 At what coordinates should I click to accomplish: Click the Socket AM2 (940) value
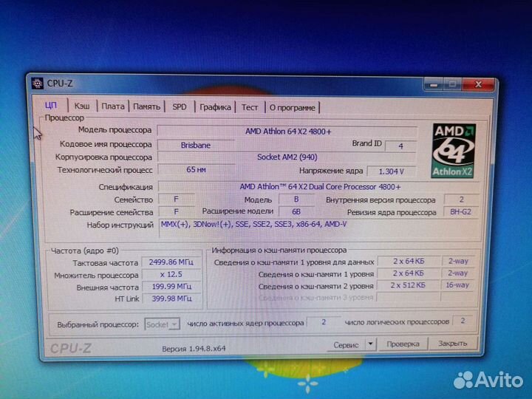click(x=287, y=157)
